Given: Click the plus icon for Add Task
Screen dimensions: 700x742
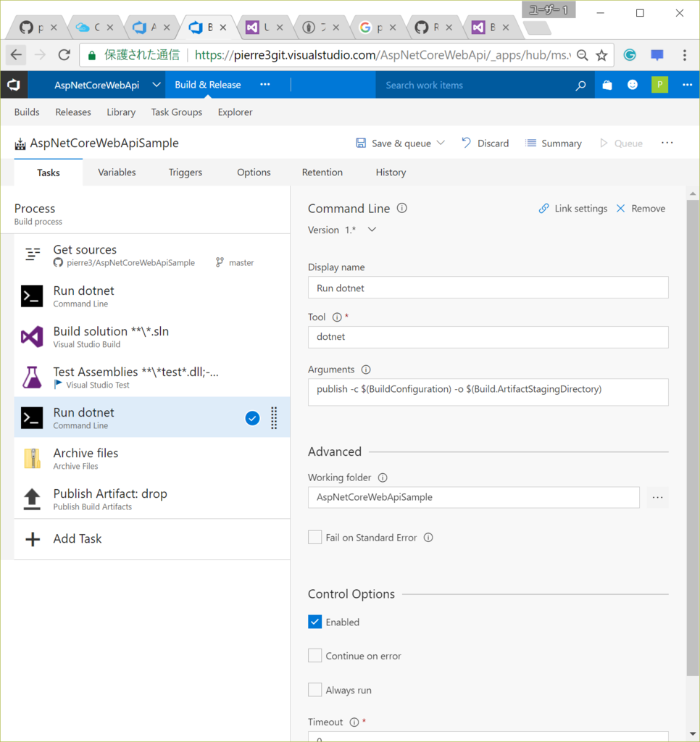Looking at the screenshot, I should pos(32,539).
